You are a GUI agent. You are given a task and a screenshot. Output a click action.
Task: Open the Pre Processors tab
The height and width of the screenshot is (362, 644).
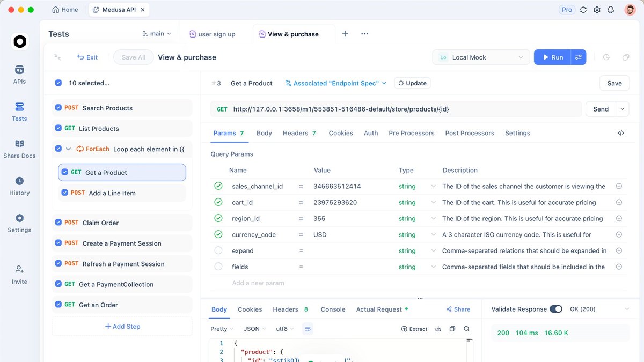tap(412, 133)
